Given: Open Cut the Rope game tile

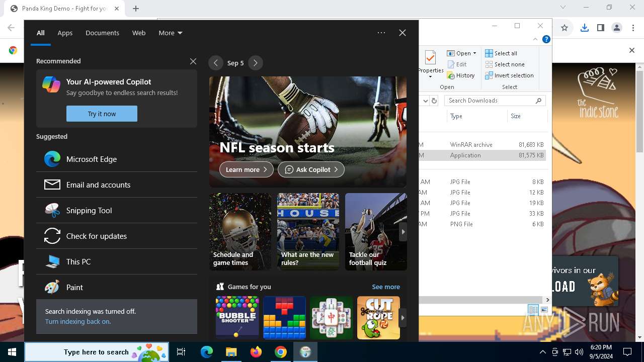Looking at the screenshot, I should pos(378,317).
